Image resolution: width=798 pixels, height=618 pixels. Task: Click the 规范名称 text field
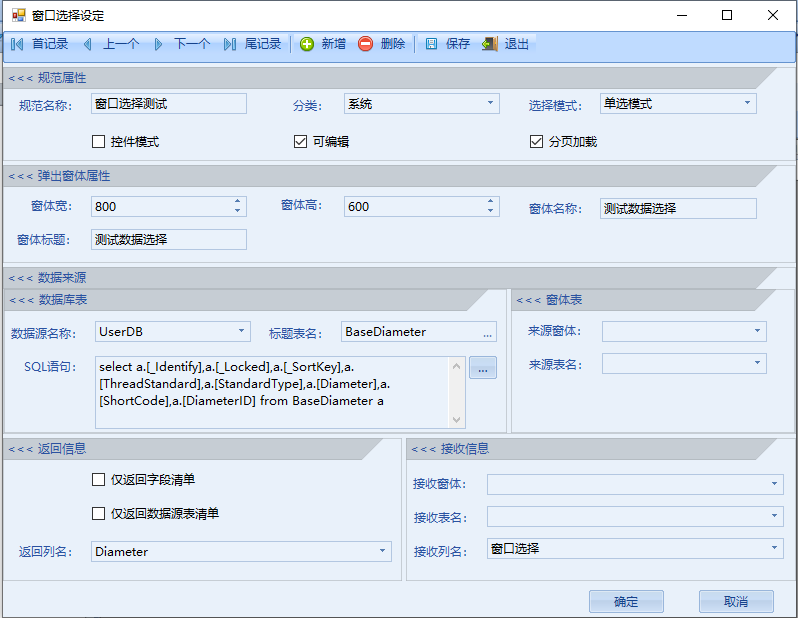(x=169, y=103)
